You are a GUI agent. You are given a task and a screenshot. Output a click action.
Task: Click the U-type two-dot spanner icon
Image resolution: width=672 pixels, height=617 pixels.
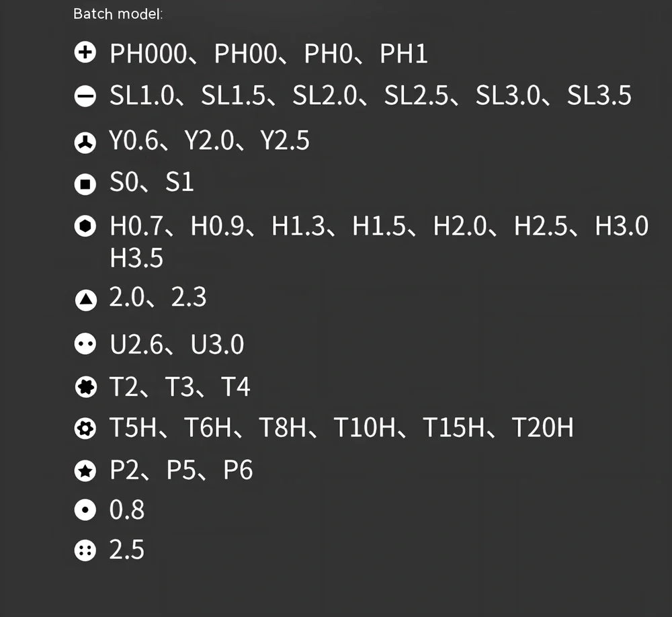(x=85, y=345)
